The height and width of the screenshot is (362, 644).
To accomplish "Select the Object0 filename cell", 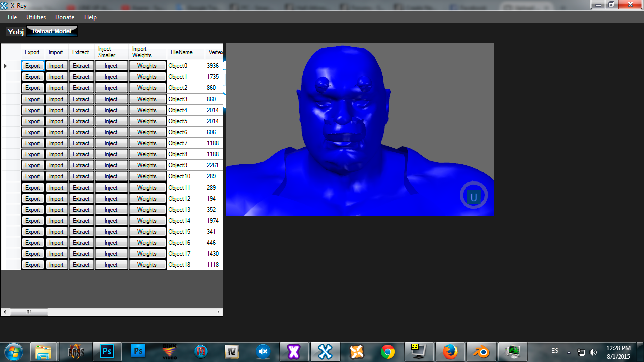I will (x=186, y=66).
